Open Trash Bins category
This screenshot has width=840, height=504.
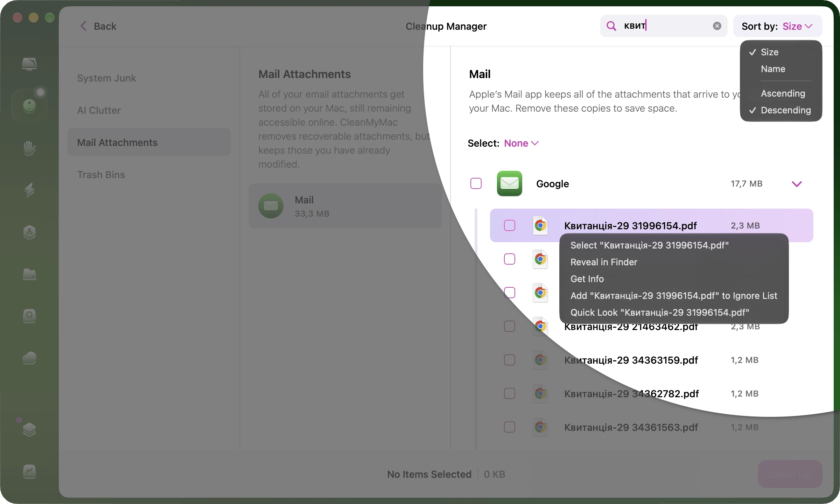click(x=149, y=175)
